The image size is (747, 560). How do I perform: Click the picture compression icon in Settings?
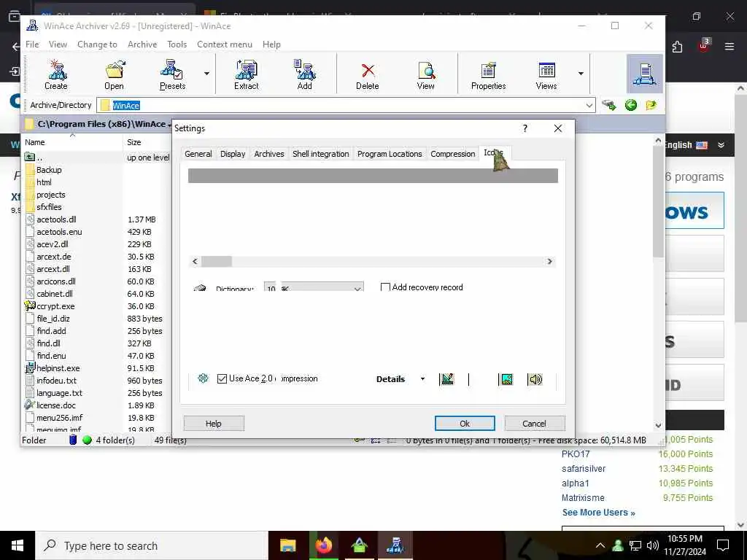coord(506,379)
